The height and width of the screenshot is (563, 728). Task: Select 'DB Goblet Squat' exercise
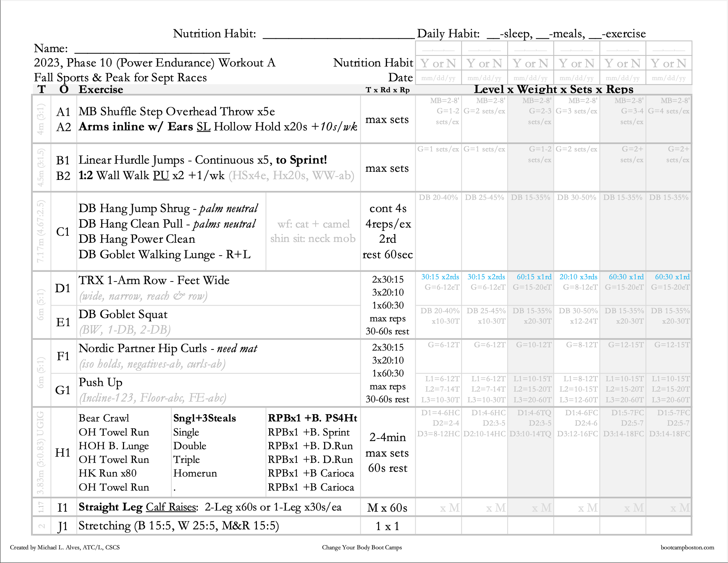(123, 314)
